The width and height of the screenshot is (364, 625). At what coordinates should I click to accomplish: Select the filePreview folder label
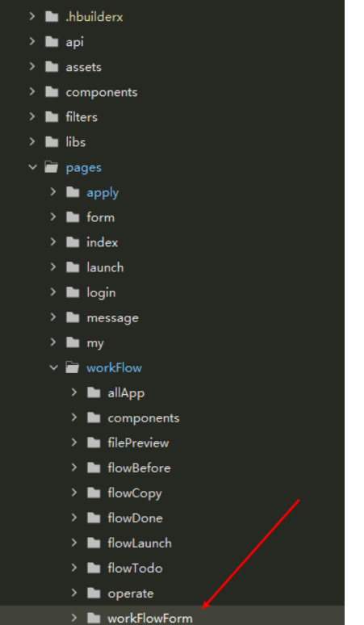pos(138,443)
